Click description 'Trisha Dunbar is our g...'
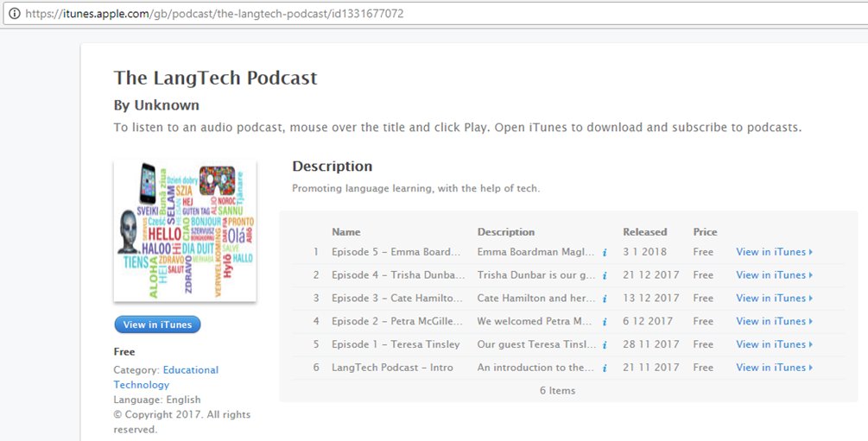The height and width of the screenshot is (441, 868). (536, 275)
